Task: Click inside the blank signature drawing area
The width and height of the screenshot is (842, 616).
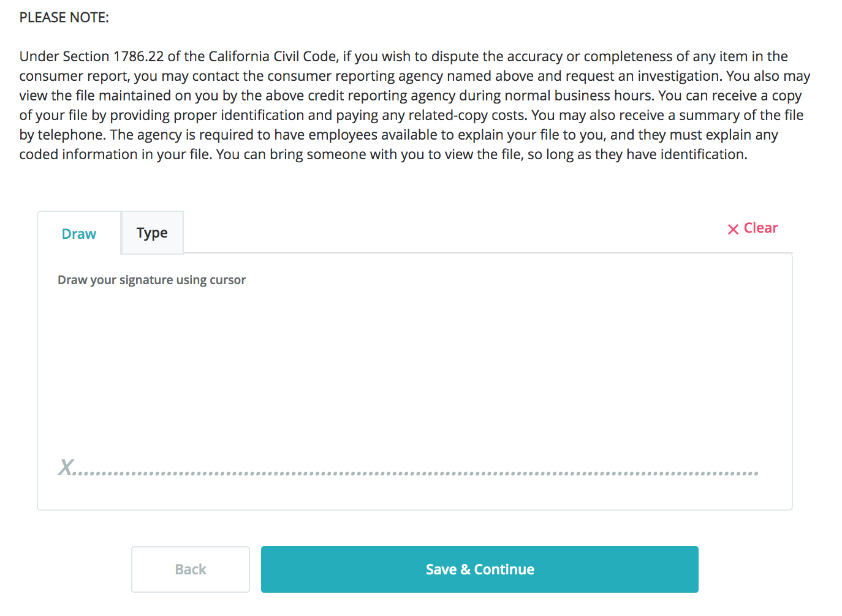Action: tap(414, 367)
